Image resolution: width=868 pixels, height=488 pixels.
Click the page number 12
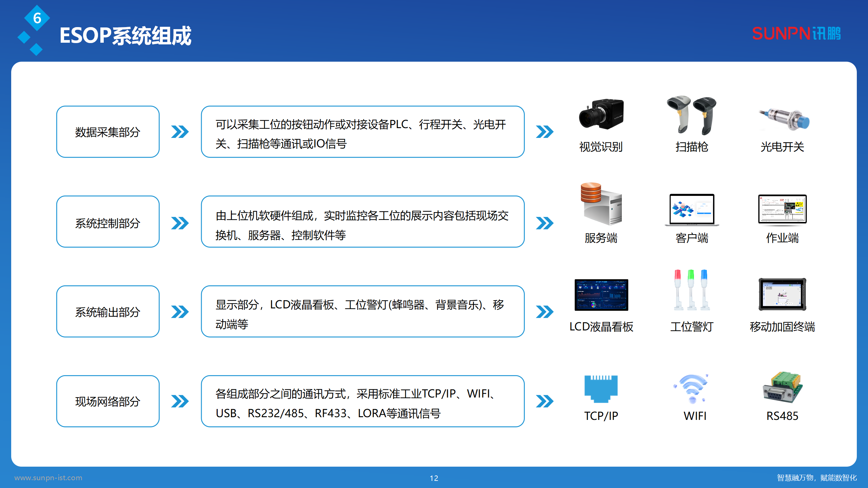click(x=434, y=479)
